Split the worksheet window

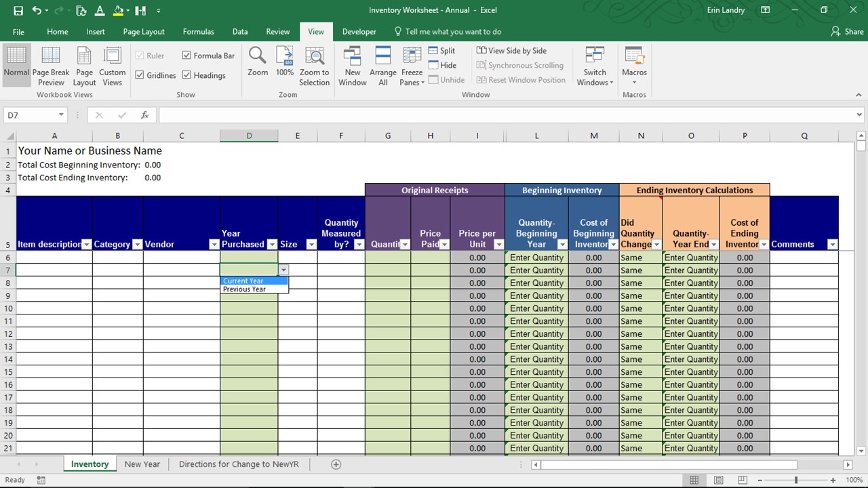(x=441, y=51)
